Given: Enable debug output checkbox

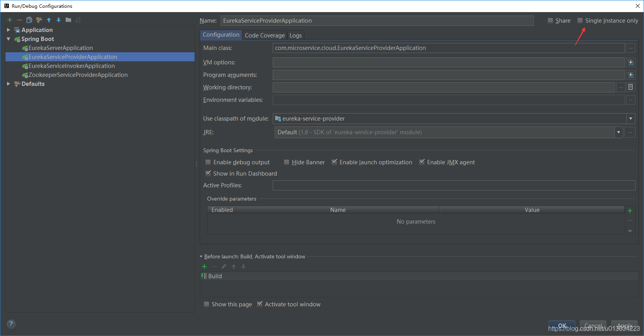Looking at the screenshot, I should [x=208, y=162].
